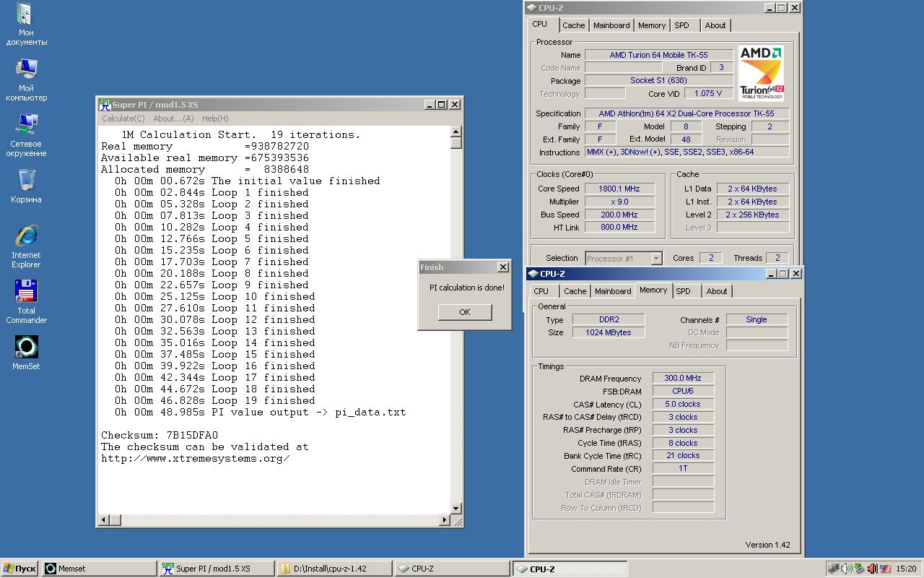Click the CAS# Latency 5.0 clocks value
This screenshot has width=924, height=578.
(x=683, y=404)
